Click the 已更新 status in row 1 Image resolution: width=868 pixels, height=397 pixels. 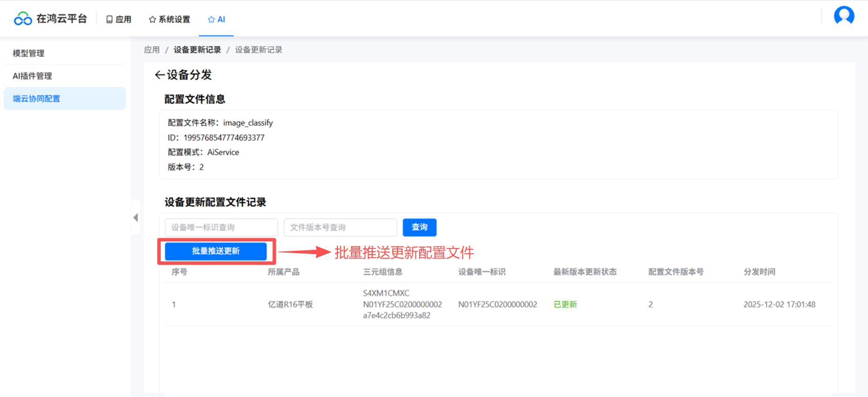click(x=565, y=305)
